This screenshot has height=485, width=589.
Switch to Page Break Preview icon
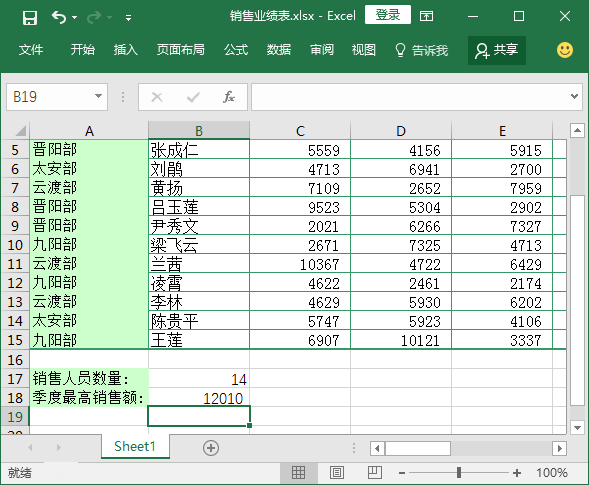tap(375, 472)
